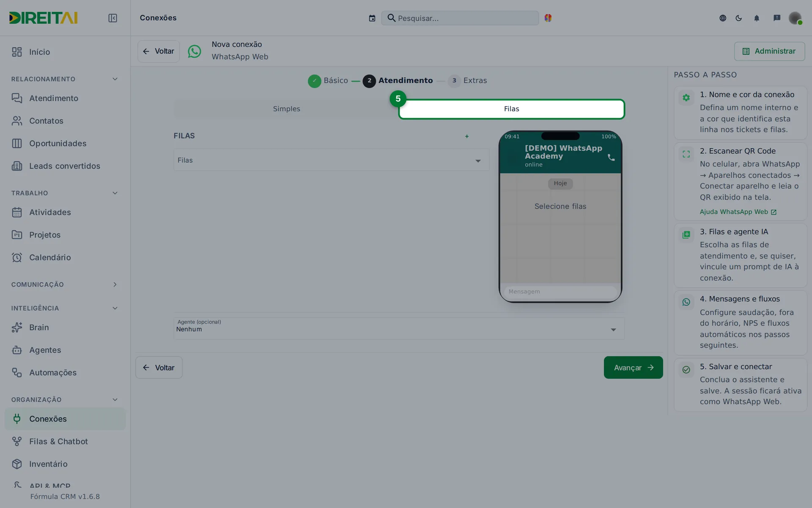Image resolution: width=812 pixels, height=508 pixels.
Task: Open the feedback chat icon in header
Action: point(777,18)
